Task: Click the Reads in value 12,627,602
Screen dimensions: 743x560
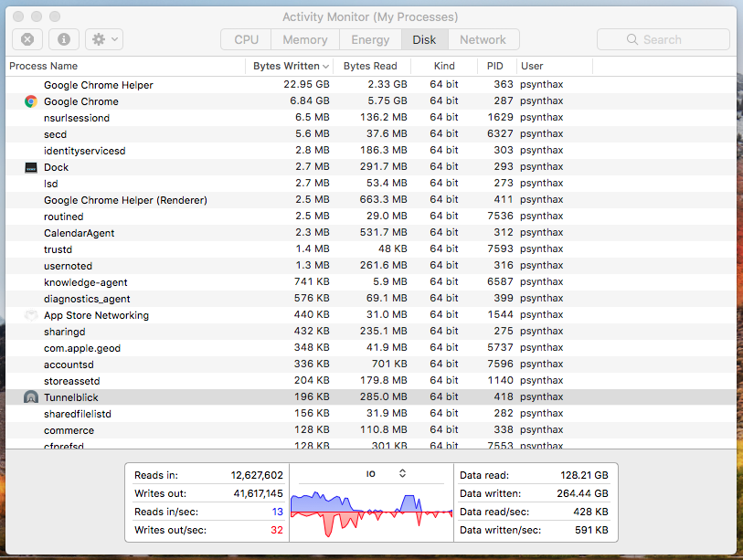Action: pyautogui.click(x=257, y=475)
